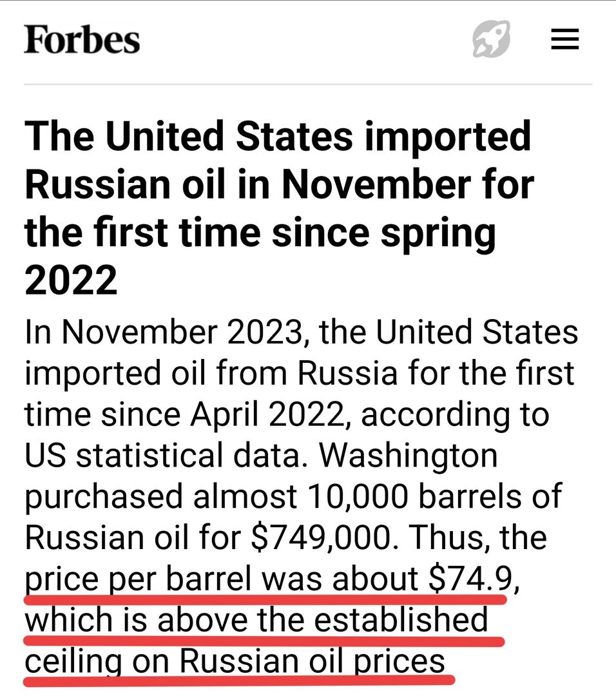Select the word 'spring' in the headline
Screen dimensions: 616x696
[438, 233]
